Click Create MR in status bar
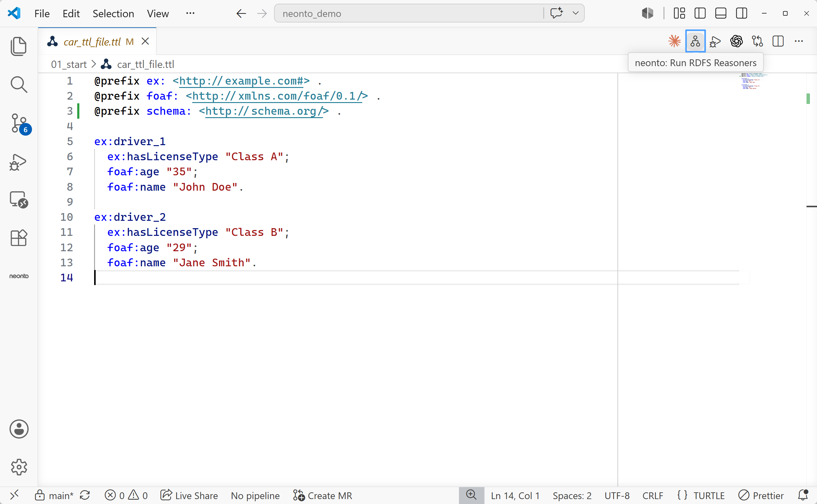The image size is (817, 504). [x=322, y=496]
